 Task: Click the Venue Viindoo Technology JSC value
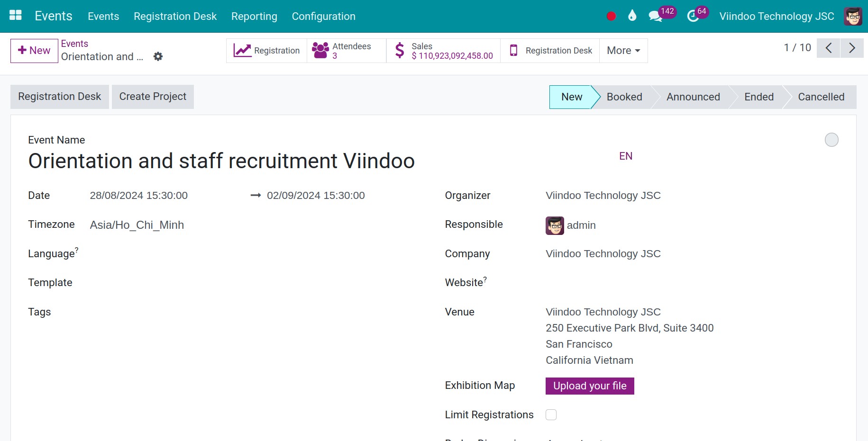(x=603, y=312)
